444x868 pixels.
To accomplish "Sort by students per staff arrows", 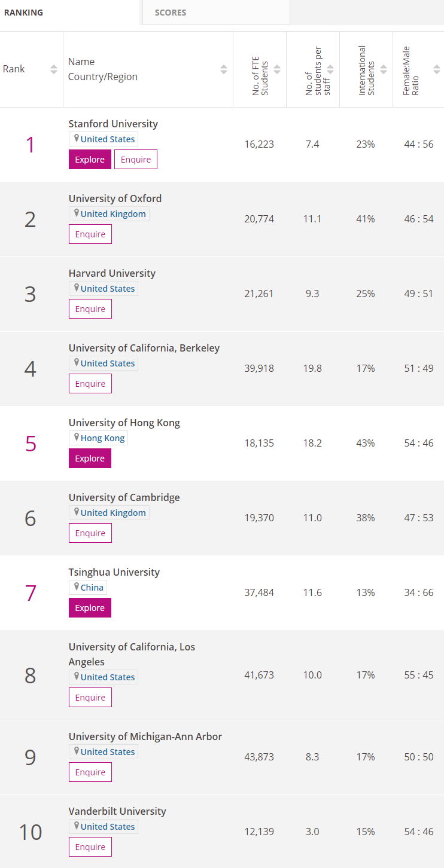I will coord(330,69).
